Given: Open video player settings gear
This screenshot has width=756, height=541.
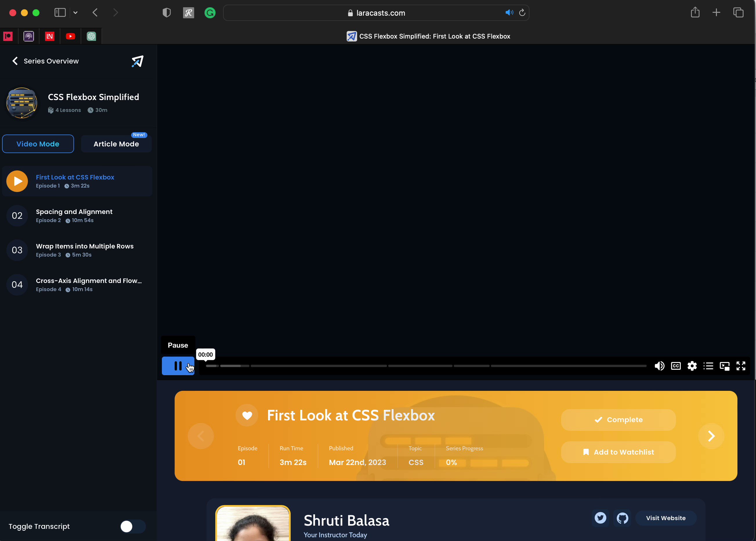Looking at the screenshot, I should click(692, 366).
